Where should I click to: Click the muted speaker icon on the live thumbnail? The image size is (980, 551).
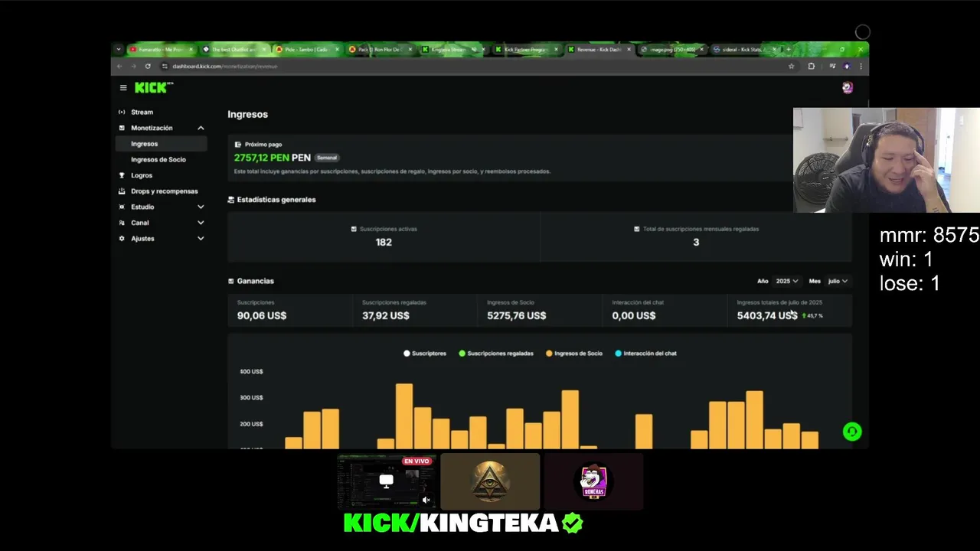[x=426, y=500]
